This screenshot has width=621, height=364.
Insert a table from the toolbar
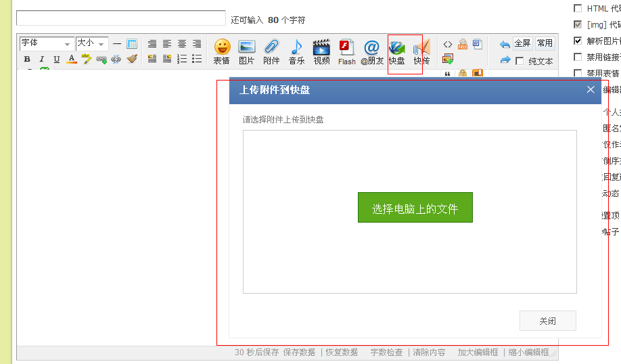[x=132, y=43]
